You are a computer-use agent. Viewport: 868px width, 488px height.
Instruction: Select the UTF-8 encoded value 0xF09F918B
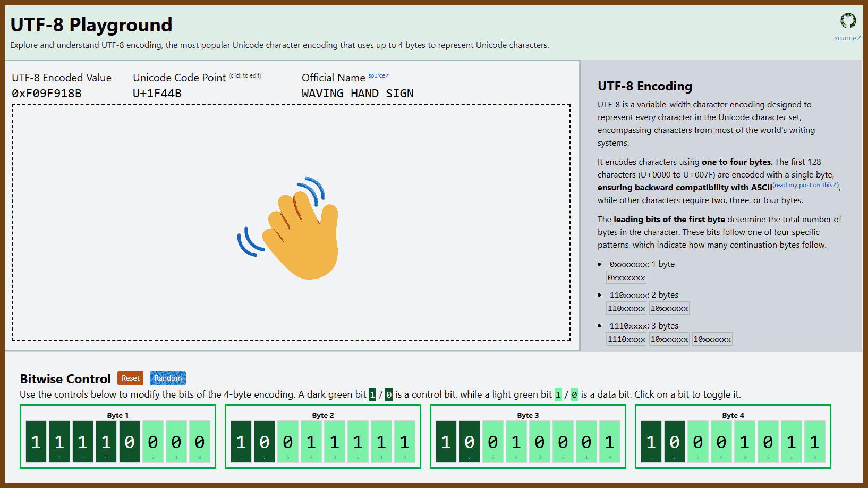coord(47,94)
